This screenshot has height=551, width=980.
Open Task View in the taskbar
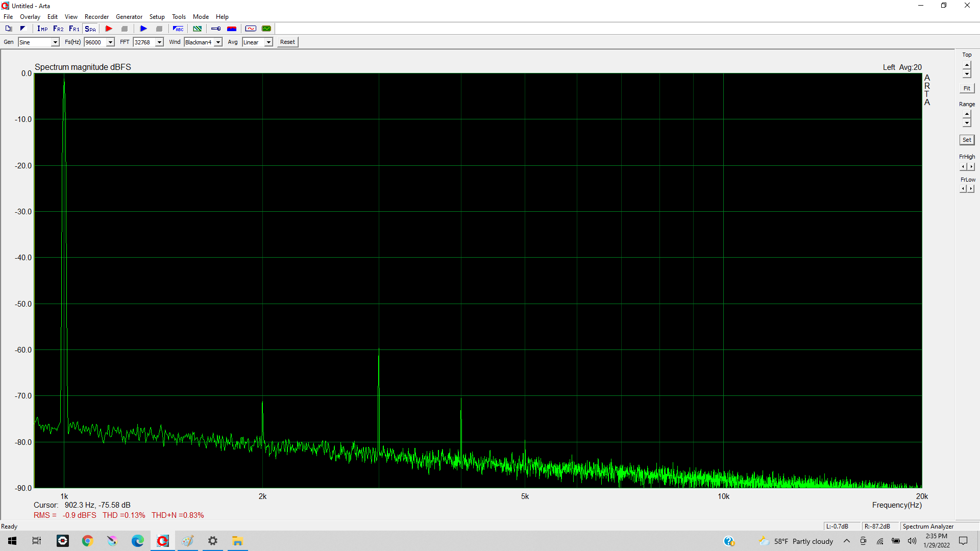click(x=37, y=541)
